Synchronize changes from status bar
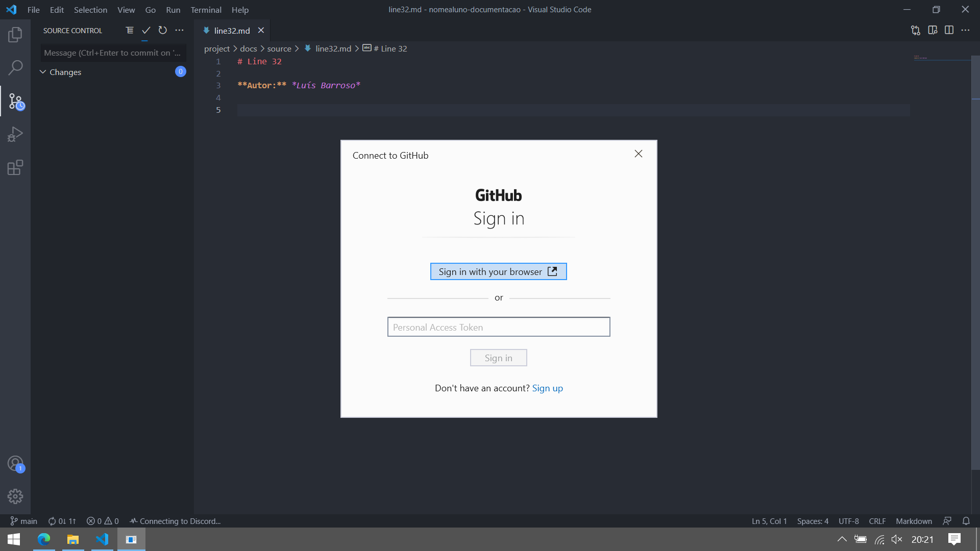980x551 pixels. pyautogui.click(x=62, y=521)
